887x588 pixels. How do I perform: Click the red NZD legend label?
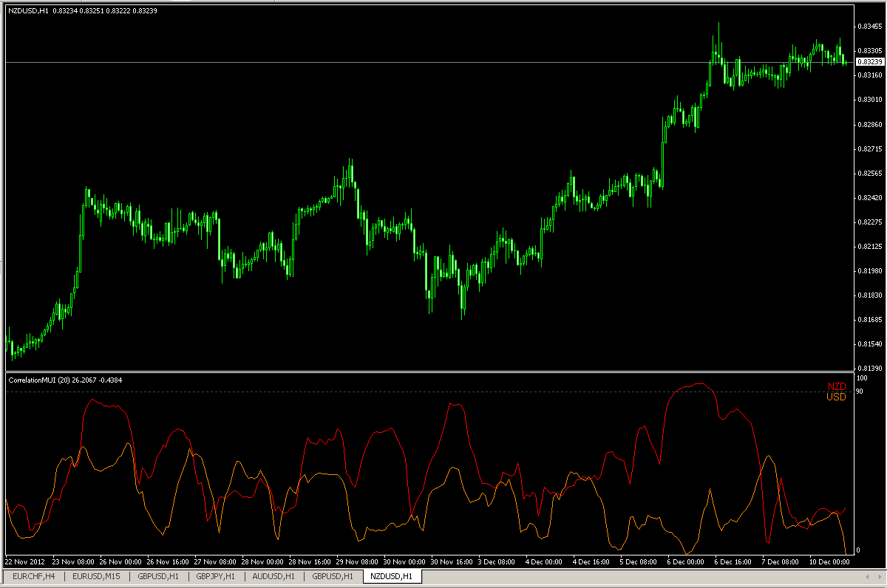tap(837, 386)
